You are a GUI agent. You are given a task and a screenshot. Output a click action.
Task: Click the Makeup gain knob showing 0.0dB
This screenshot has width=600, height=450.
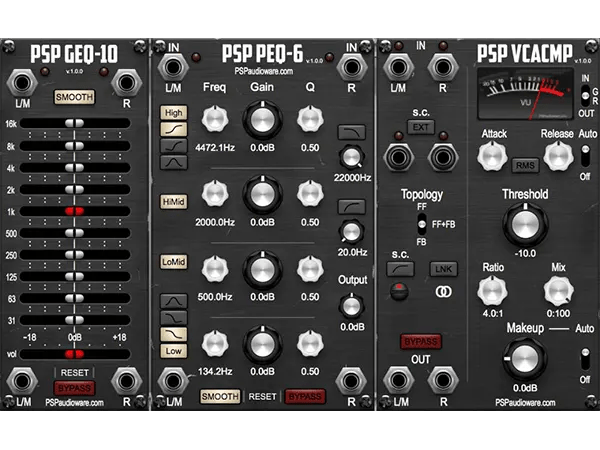coord(525,359)
